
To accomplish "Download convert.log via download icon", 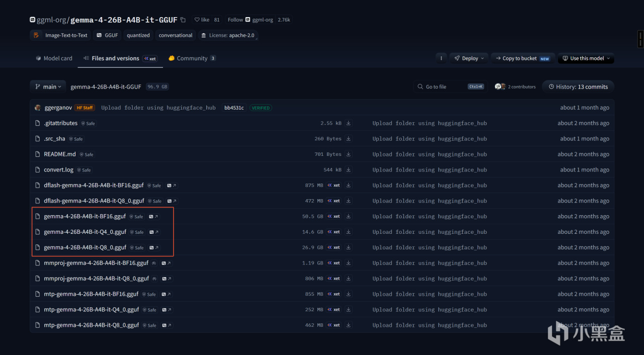I will pyautogui.click(x=348, y=170).
